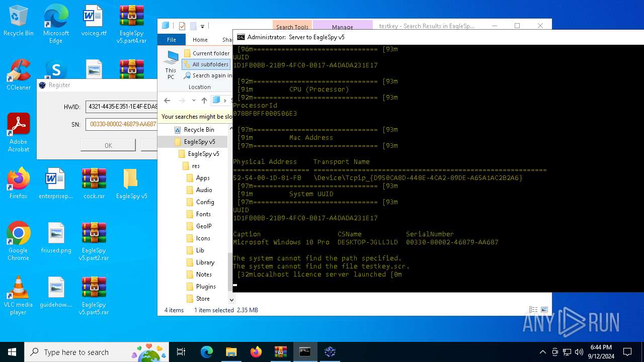Open File tab in Explorer ribbon
Viewport: 644px width, 362px height.
point(172,40)
